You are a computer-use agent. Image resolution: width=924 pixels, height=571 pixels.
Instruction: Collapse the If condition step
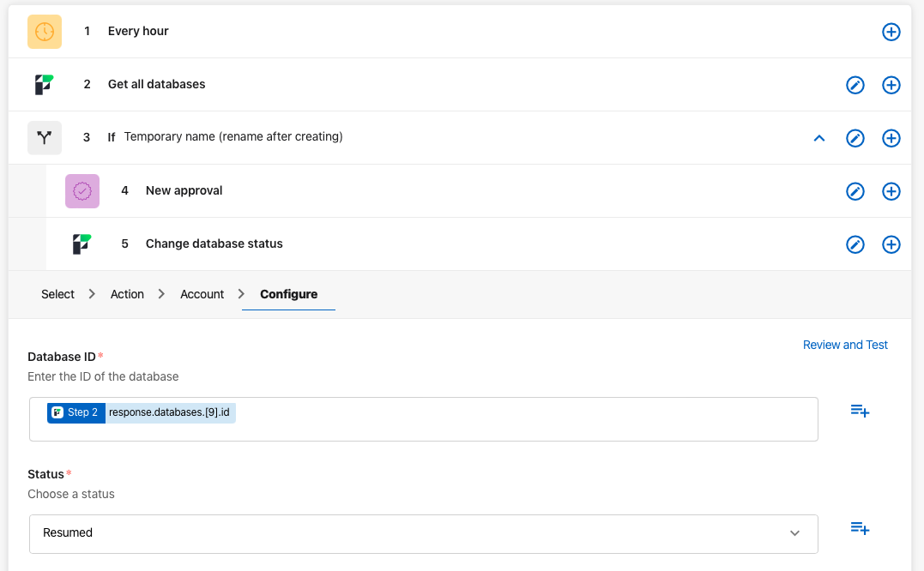819,138
